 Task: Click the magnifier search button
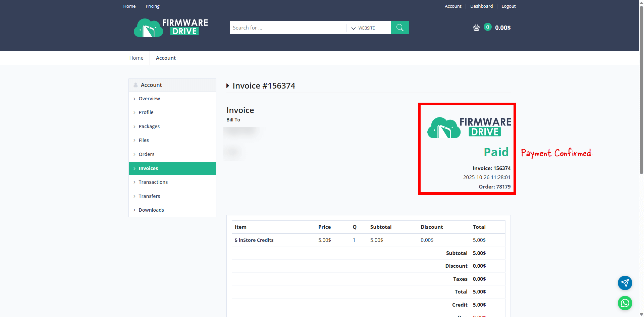click(x=400, y=28)
